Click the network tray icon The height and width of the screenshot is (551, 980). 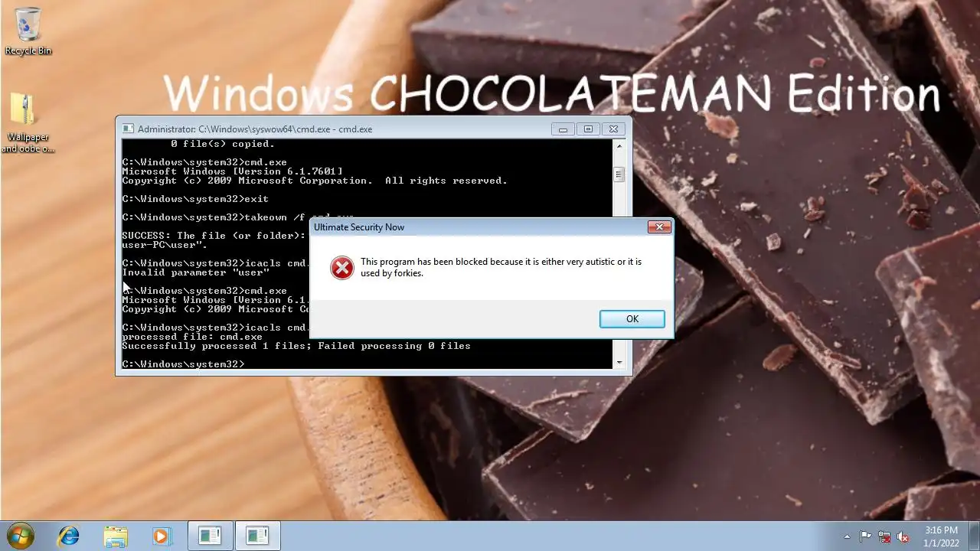(884, 536)
